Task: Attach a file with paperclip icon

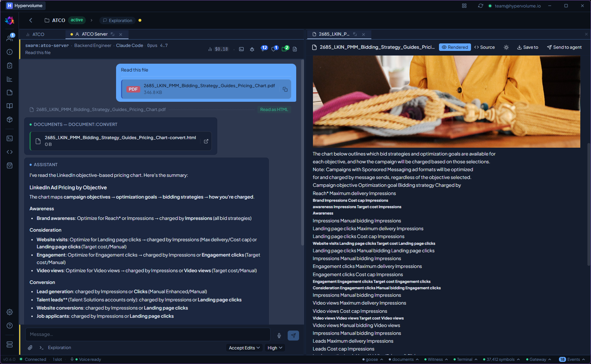Action: tap(30, 348)
